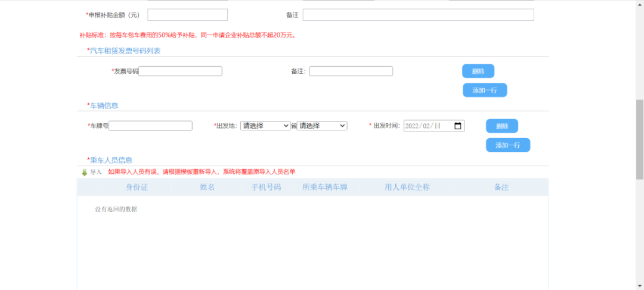Open the calendar picker in departure time field
Image resolution: width=644 pixels, height=290 pixels.
tap(457, 126)
